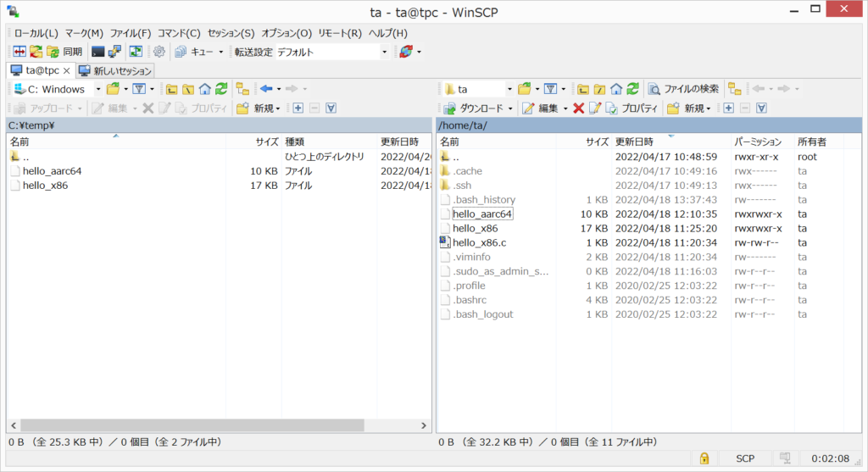The height and width of the screenshot is (472, 868).
Task: Delete remote file with red X icon
Action: (x=578, y=108)
